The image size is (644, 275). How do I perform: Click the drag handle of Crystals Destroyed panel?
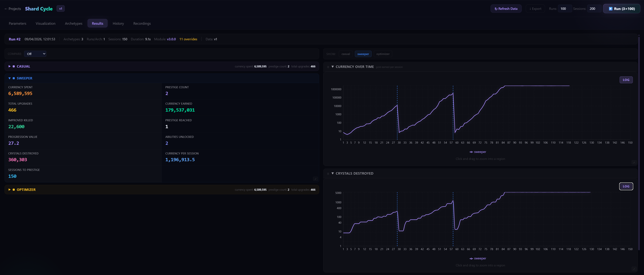tap(328, 174)
